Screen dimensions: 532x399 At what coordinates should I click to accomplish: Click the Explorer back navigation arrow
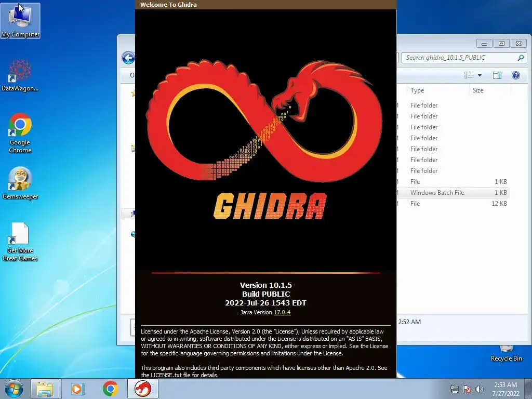point(128,58)
